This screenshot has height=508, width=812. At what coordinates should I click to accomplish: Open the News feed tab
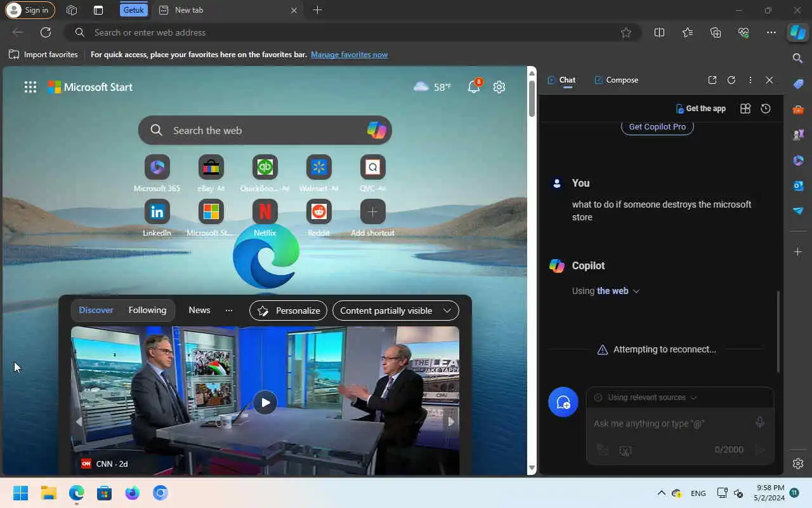click(x=199, y=311)
